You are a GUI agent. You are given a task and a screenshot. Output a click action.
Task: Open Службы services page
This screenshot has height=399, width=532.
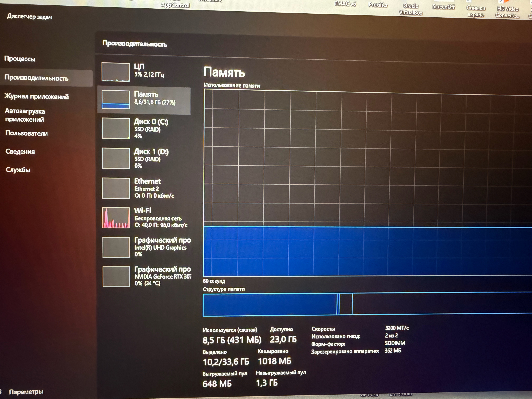(18, 170)
